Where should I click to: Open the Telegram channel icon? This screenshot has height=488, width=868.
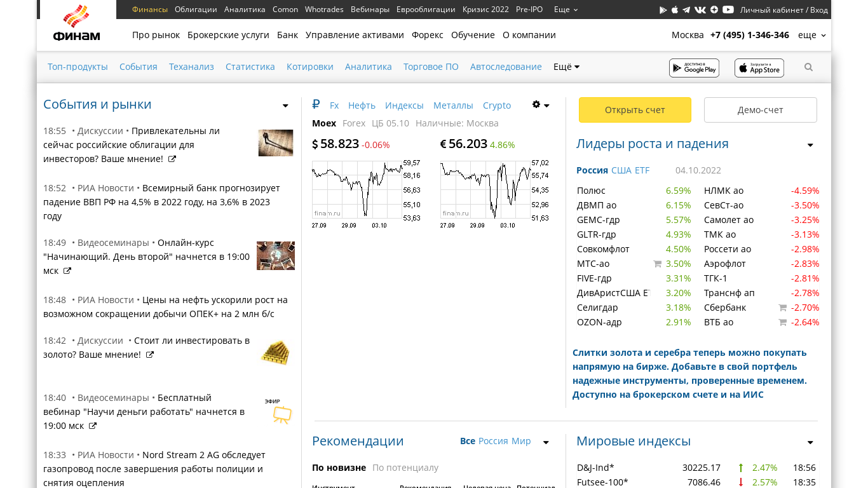click(x=686, y=10)
